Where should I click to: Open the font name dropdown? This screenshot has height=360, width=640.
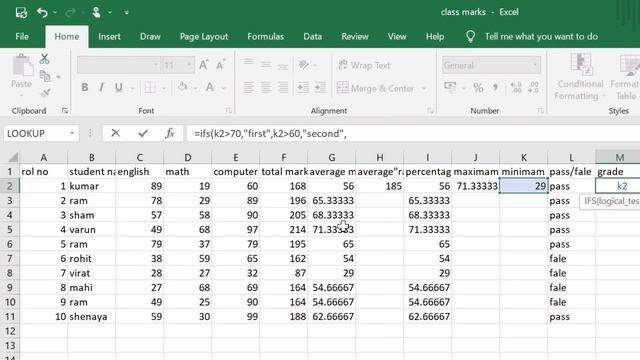pos(155,65)
